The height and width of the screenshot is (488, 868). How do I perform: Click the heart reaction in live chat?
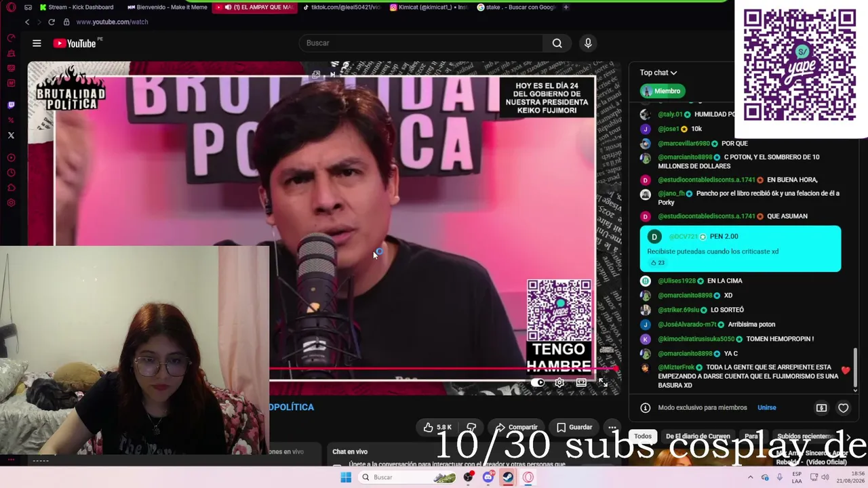pos(843,408)
